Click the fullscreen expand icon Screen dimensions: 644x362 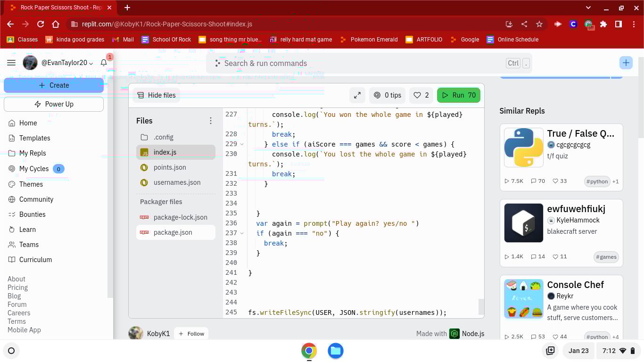click(357, 95)
